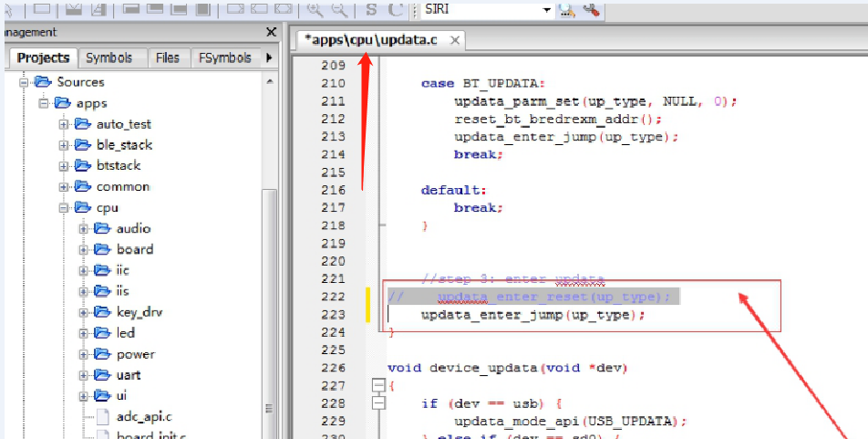The image size is (868, 439).
Task: Select the apps\cpu\updata.c editor tab
Action: pos(371,40)
